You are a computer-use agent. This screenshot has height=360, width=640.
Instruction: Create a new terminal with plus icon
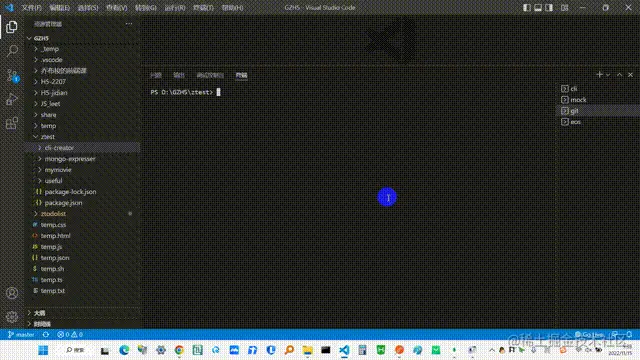[599, 74]
